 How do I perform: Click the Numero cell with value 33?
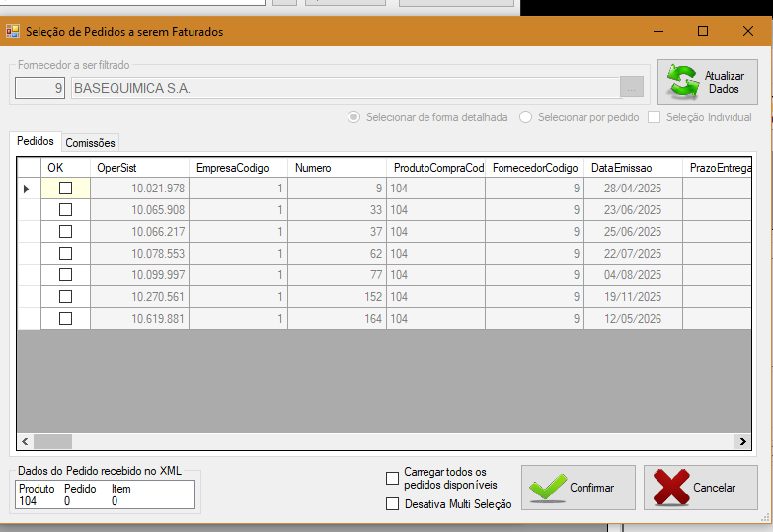point(337,210)
